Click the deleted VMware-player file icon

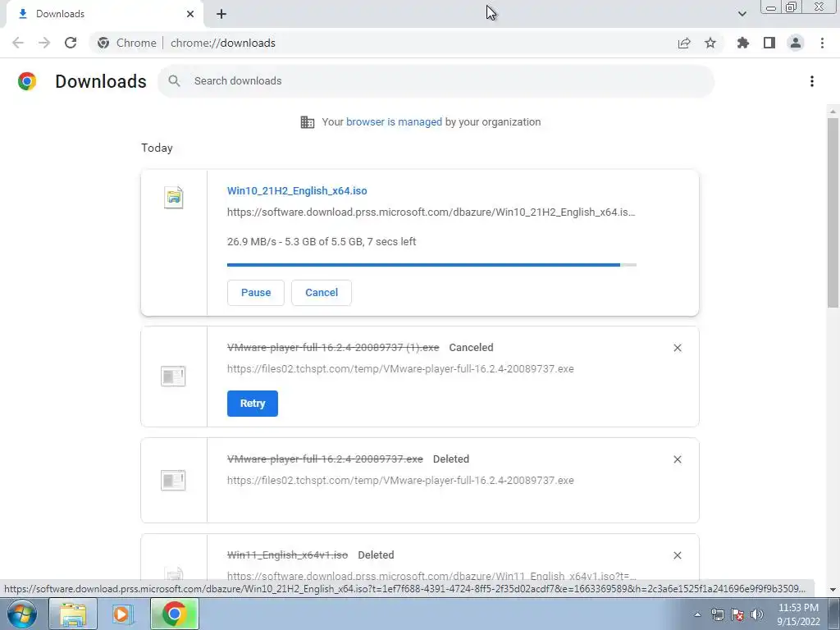(x=173, y=480)
